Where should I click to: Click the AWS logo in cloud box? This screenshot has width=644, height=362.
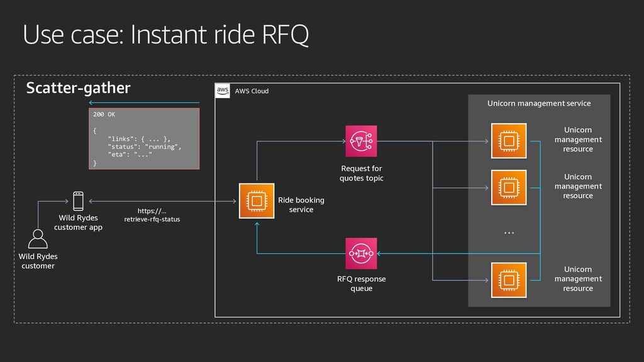223,90
